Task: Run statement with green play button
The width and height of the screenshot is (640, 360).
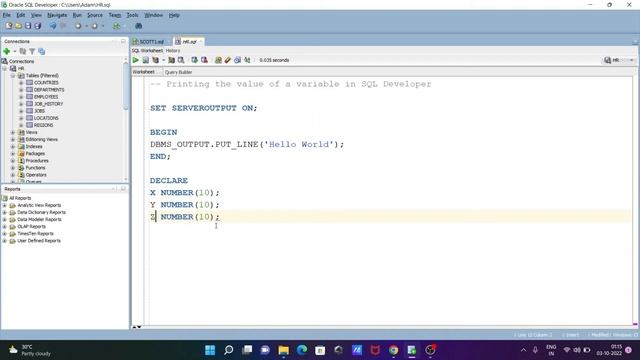Action: pyautogui.click(x=136, y=60)
